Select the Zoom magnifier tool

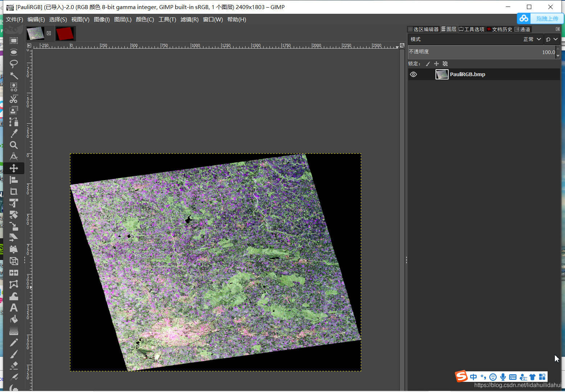14,145
